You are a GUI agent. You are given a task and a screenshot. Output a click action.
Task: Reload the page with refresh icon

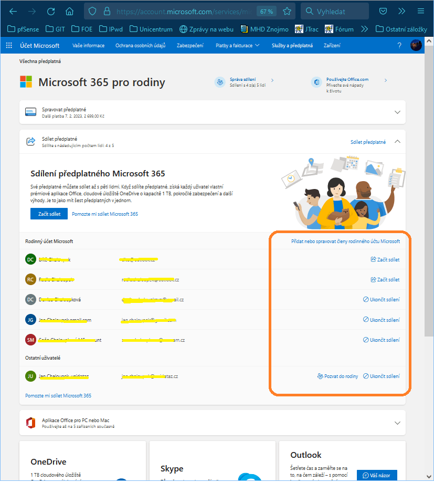tap(51, 12)
